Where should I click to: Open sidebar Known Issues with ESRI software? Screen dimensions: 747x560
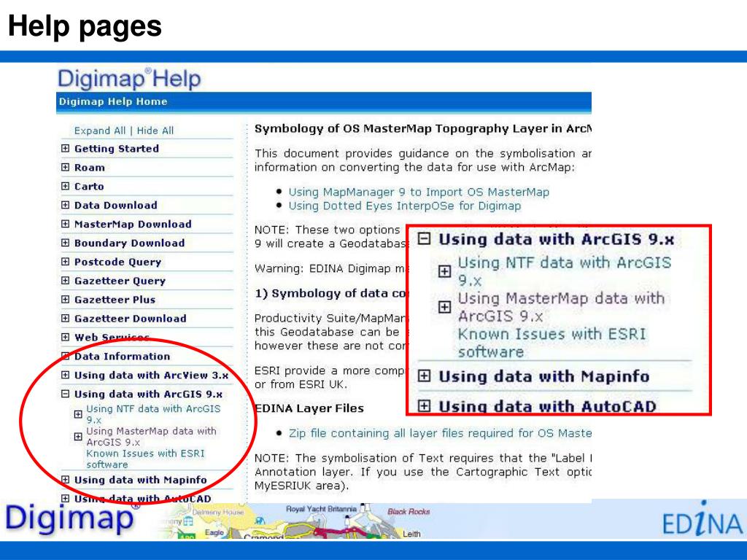[145, 459]
